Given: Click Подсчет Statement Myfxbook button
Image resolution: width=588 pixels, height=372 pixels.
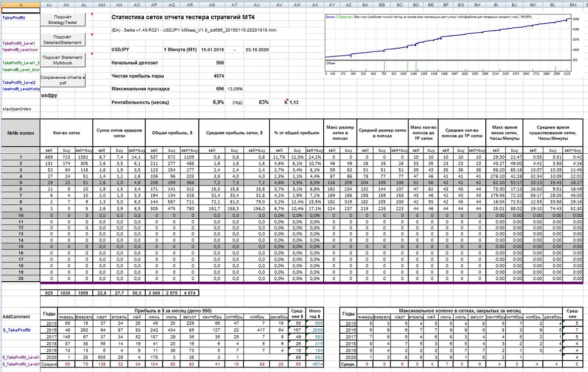Looking at the screenshot, I should (x=62, y=60).
